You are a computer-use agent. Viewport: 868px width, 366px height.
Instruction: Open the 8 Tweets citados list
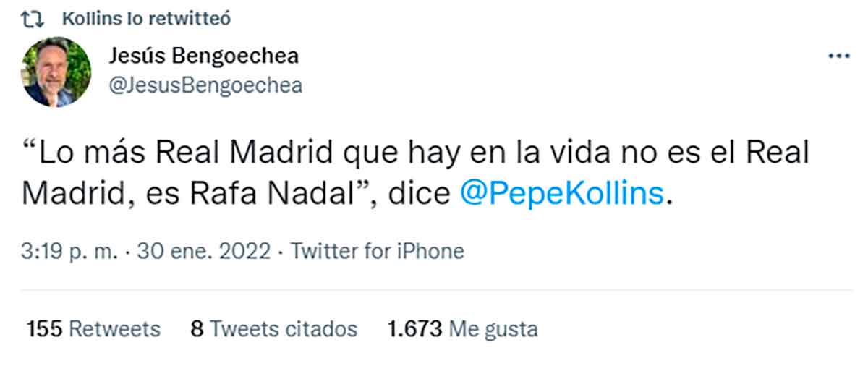[273, 329]
